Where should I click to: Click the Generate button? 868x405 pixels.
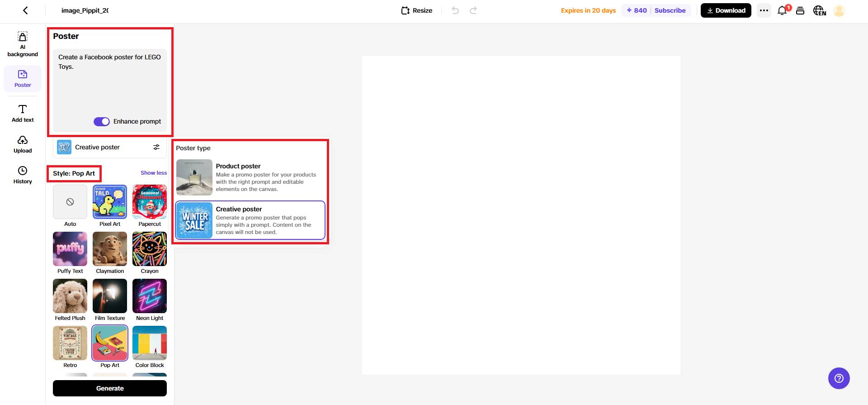[110, 388]
